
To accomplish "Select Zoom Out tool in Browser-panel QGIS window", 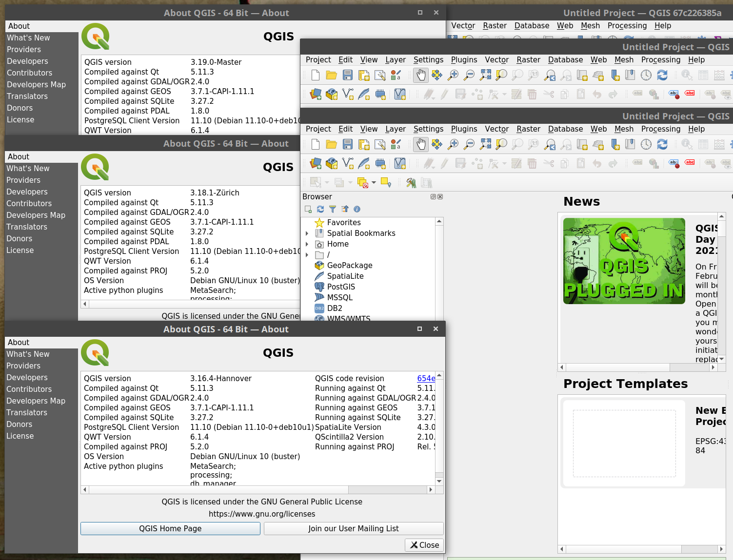I will pos(469,144).
